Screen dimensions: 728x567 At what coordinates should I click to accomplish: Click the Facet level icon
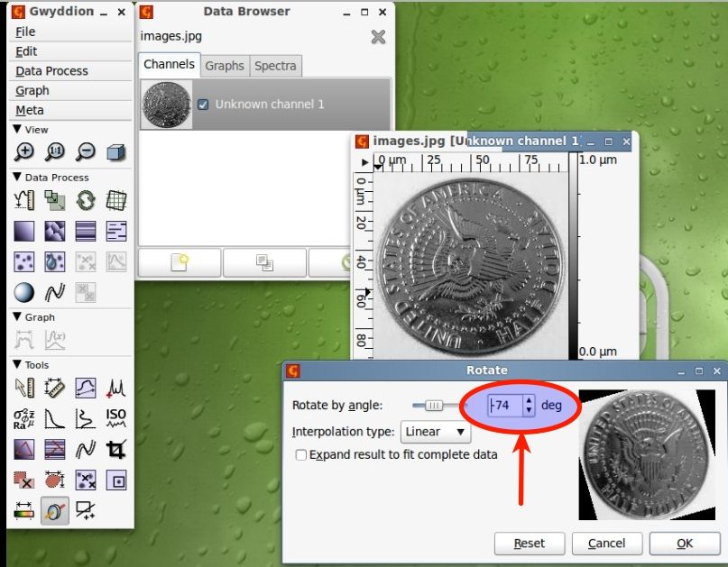coord(55,231)
